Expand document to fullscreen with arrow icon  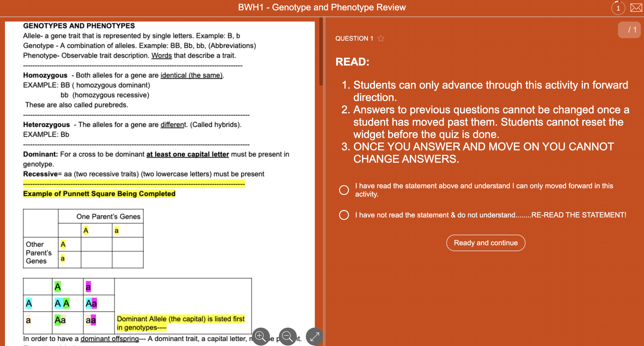[x=315, y=336]
